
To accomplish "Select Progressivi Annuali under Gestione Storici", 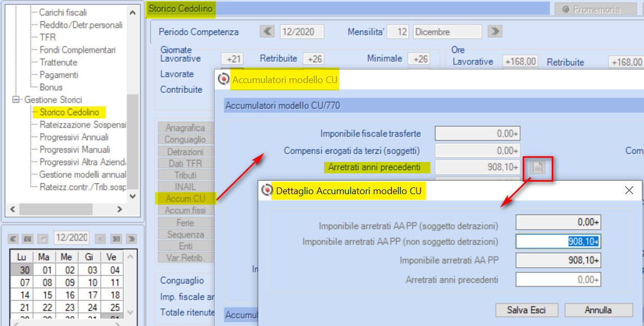I will point(74,137).
